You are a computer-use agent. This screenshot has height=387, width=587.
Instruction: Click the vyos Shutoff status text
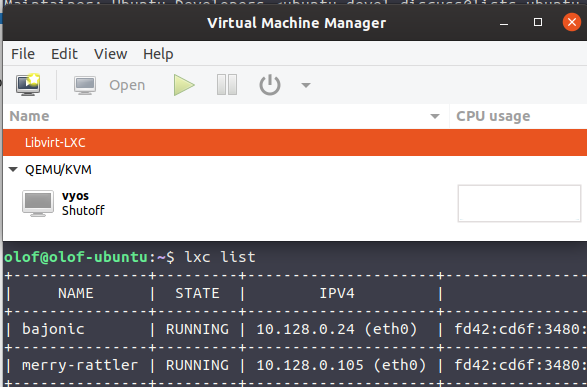click(x=83, y=210)
